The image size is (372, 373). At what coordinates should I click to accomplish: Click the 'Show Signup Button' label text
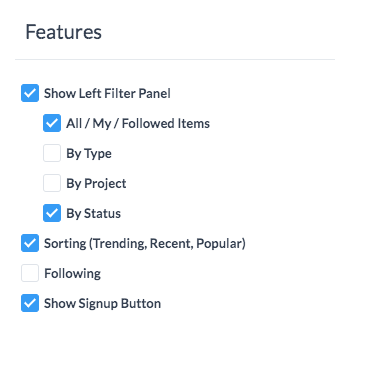pos(103,304)
